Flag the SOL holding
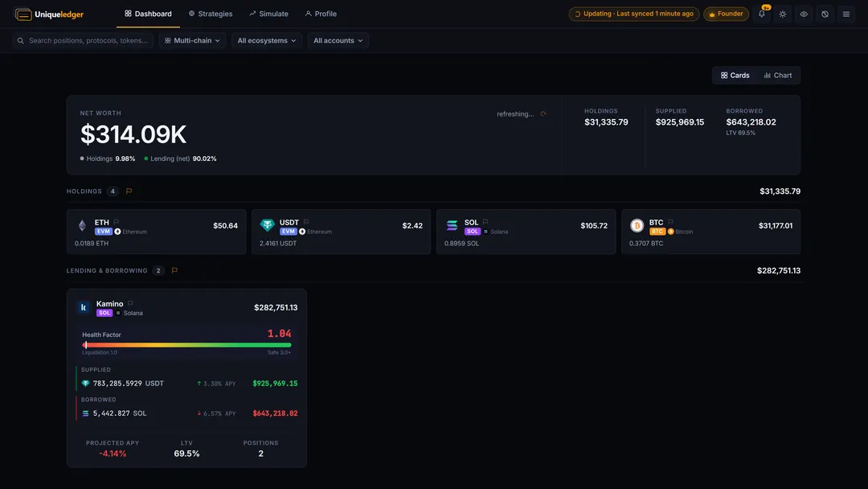Image resolution: width=868 pixels, height=489 pixels. click(x=485, y=222)
